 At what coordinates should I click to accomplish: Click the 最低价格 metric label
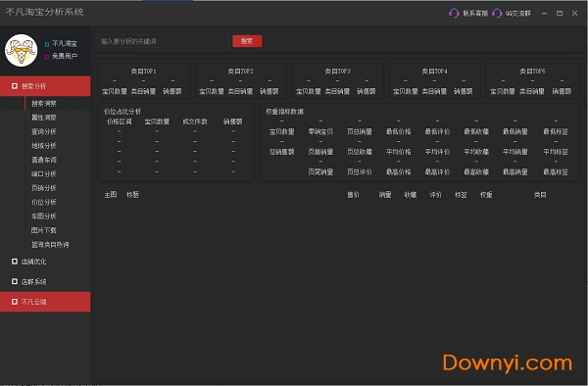(399, 131)
